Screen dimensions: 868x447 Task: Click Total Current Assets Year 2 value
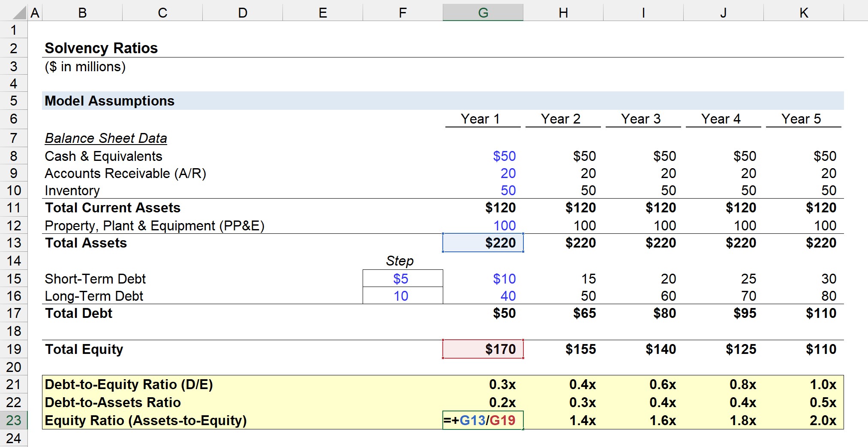click(580, 208)
